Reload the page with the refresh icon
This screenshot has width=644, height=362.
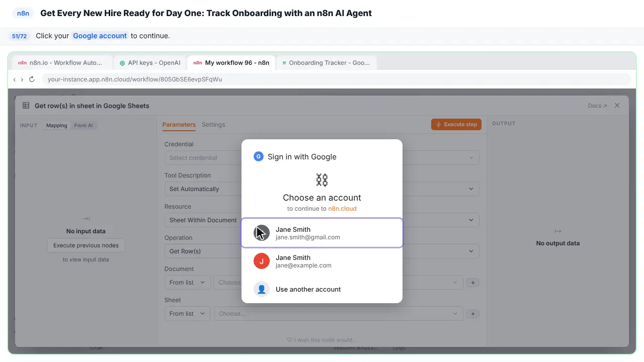[x=32, y=79]
